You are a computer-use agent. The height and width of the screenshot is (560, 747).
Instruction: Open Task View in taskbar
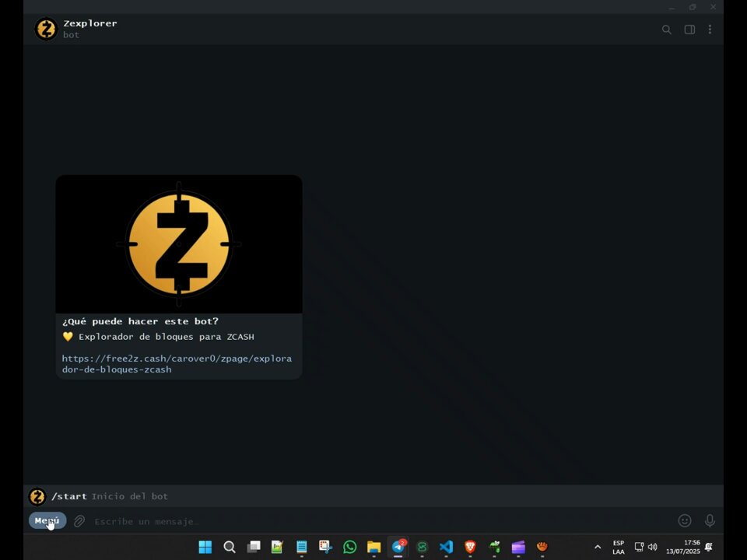pos(254,547)
